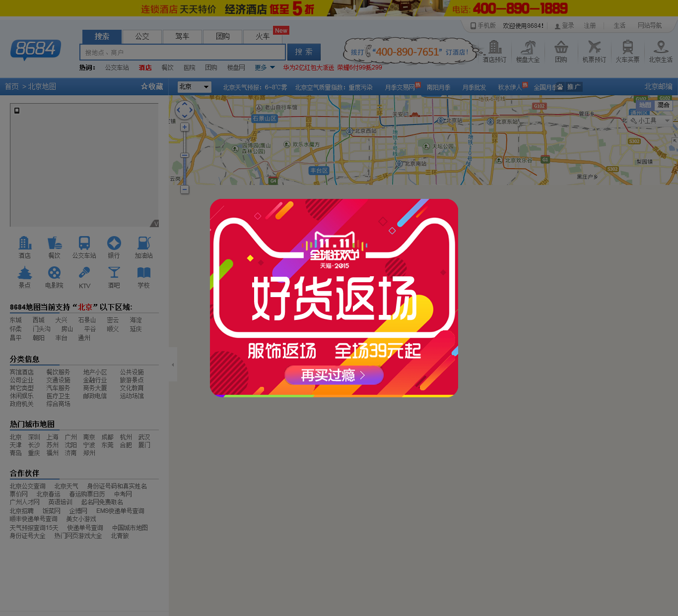Click the map pan direction control
Screen dimensions: 678x616
[x=185, y=110]
